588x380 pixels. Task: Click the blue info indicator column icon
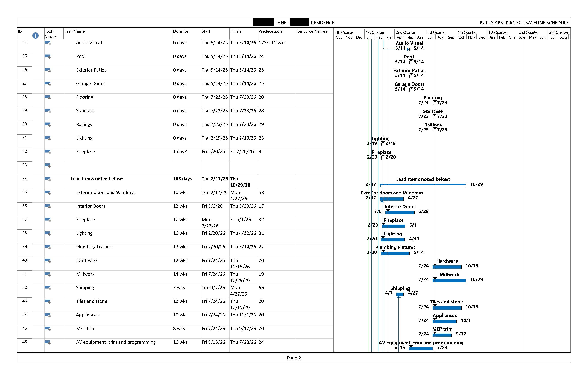click(35, 36)
